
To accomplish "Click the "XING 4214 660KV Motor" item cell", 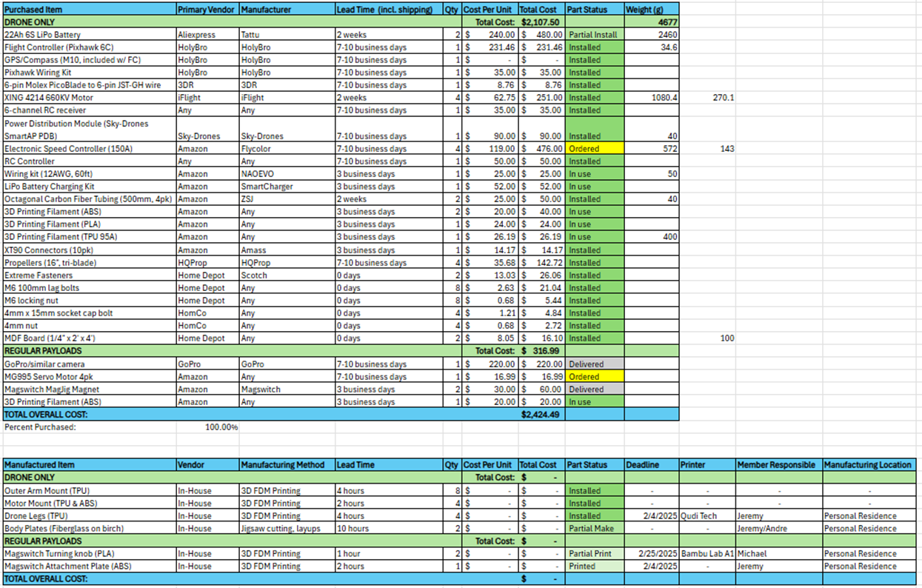I will [x=89, y=98].
